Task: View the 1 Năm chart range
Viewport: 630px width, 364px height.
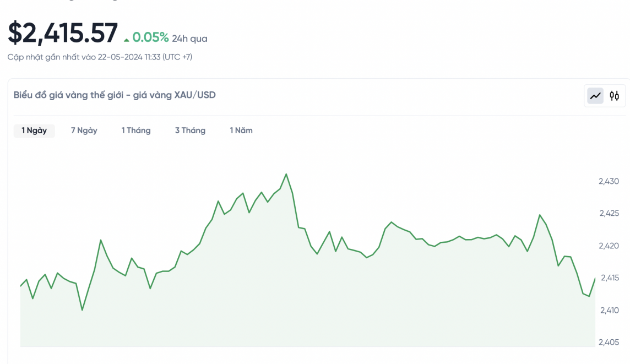Action: [x=241, y=131]
